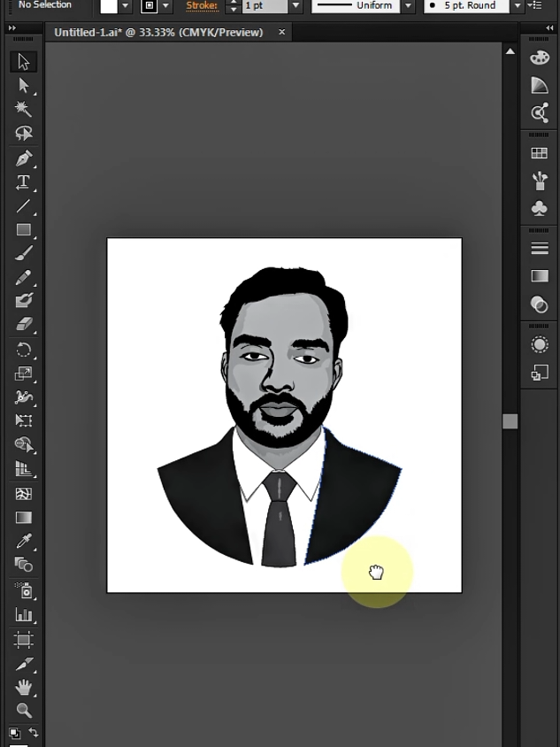
Task: Click the white fill color swatch
Action: click(109, 5)
